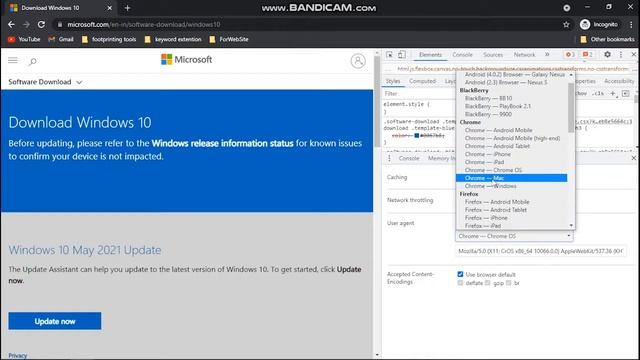
Task: Open the ForWebSite bookmark folder
Action: click(x=229, y=39)
